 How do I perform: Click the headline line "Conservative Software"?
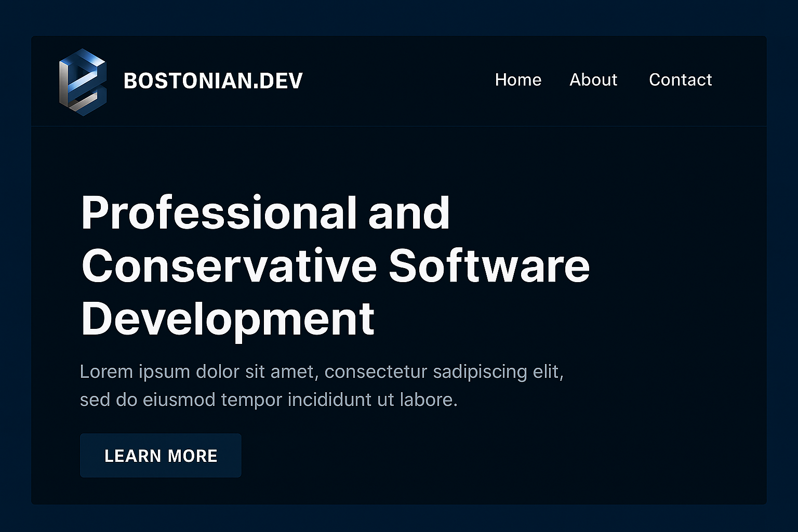point(335,266)
